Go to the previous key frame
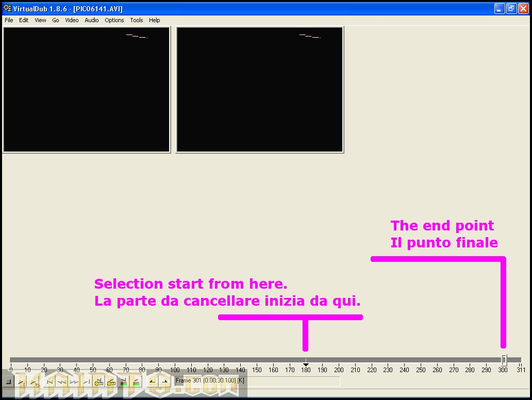This screenshot has height=400, width=532. [x=99, y=381]
